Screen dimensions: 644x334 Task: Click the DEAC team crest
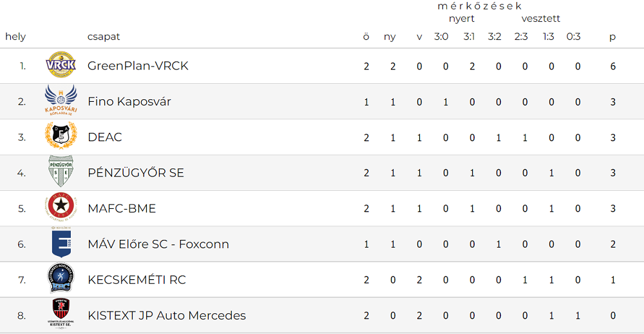click(x=61, y=137)
